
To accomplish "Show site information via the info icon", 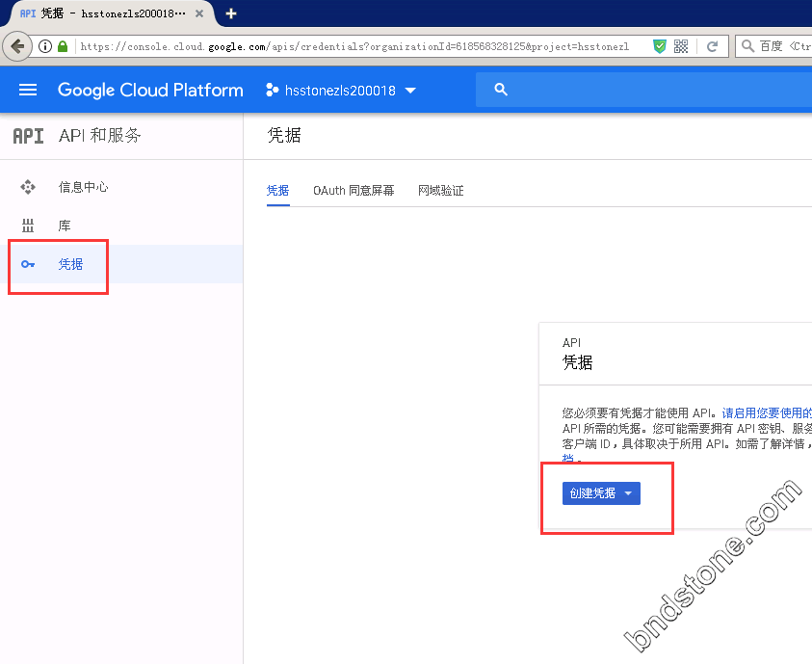I will click(45, 46).
